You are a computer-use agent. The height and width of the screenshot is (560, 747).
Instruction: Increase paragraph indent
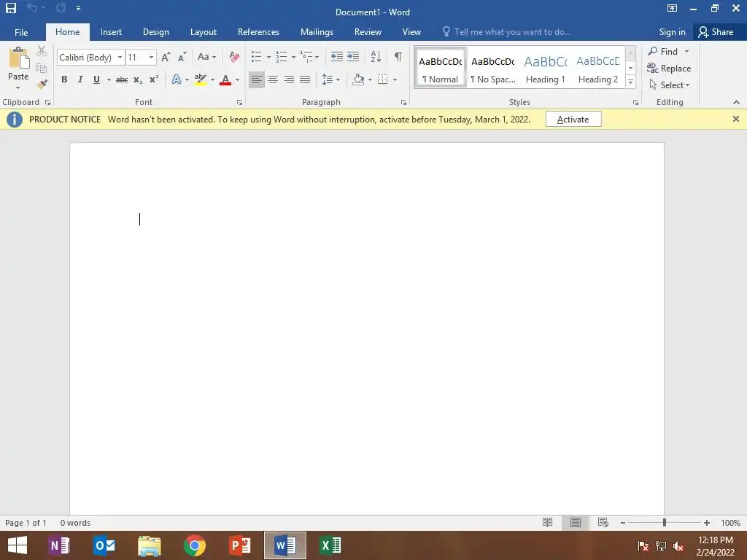(x=353, y=57)
